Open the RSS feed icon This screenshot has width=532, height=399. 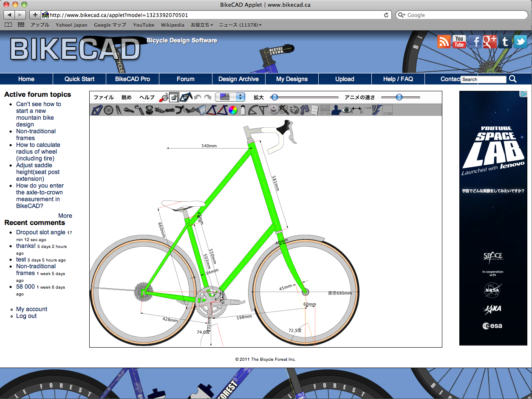tap(444, 41)
